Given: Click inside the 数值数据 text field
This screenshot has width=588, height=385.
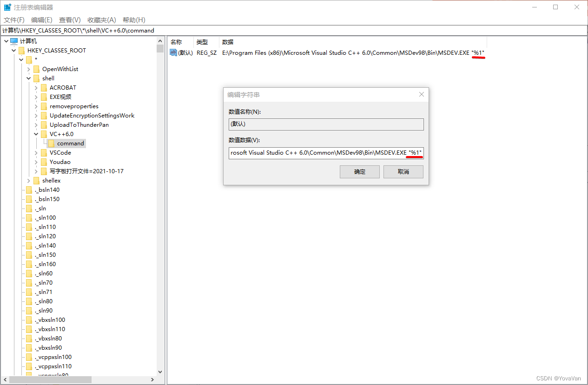Looking at the screenshot, I should tap(325, 153).
